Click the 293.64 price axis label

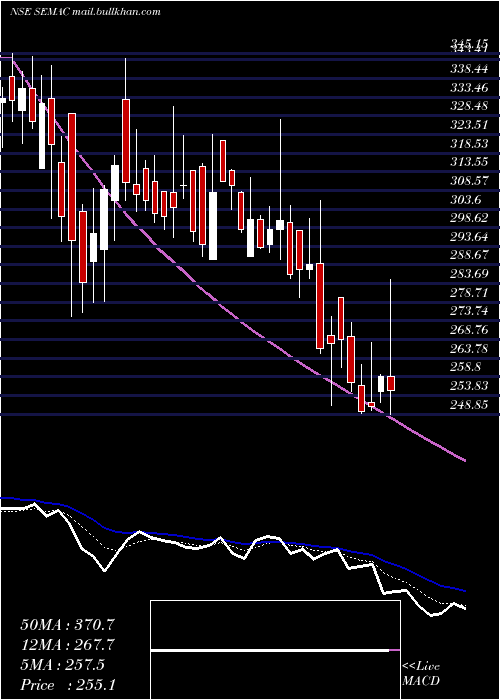[469, 237]
